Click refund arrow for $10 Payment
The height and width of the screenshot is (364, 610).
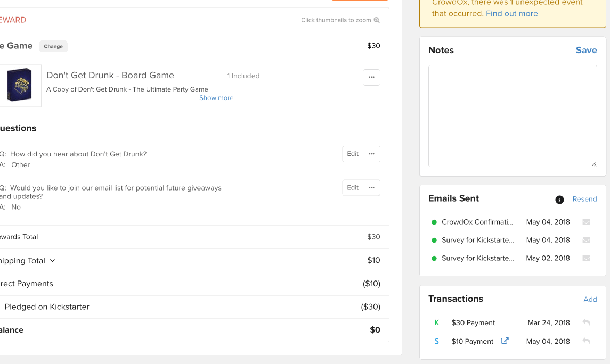click(586, 341)
